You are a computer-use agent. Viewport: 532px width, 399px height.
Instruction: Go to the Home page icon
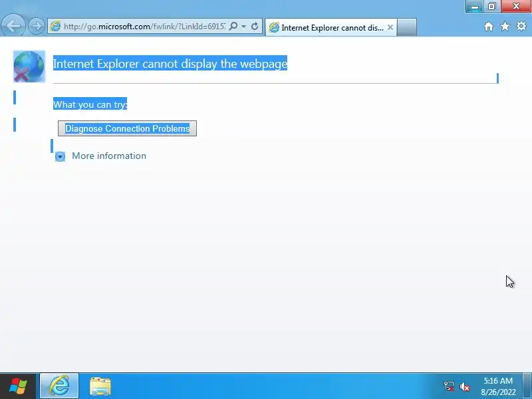489,26
